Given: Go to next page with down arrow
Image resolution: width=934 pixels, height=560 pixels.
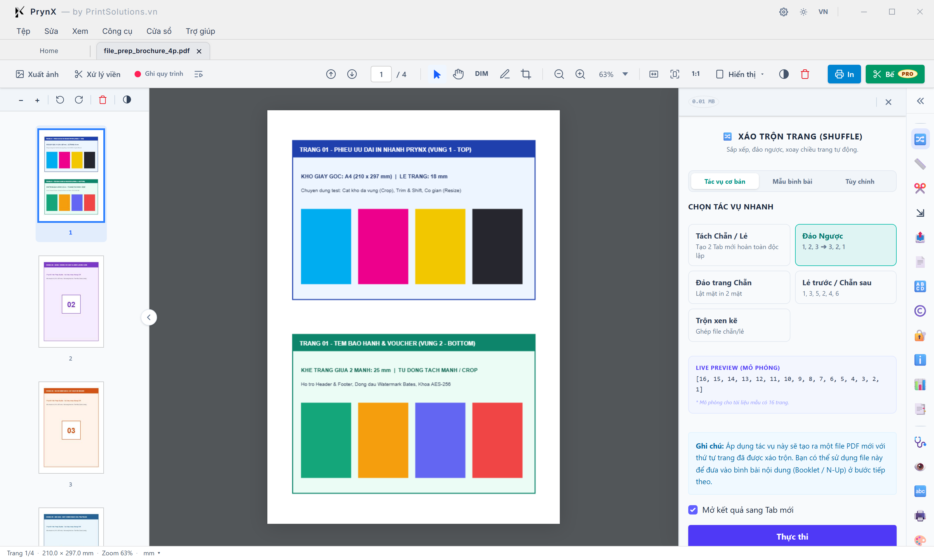Looking at the screenshot, I should (352, 74).
